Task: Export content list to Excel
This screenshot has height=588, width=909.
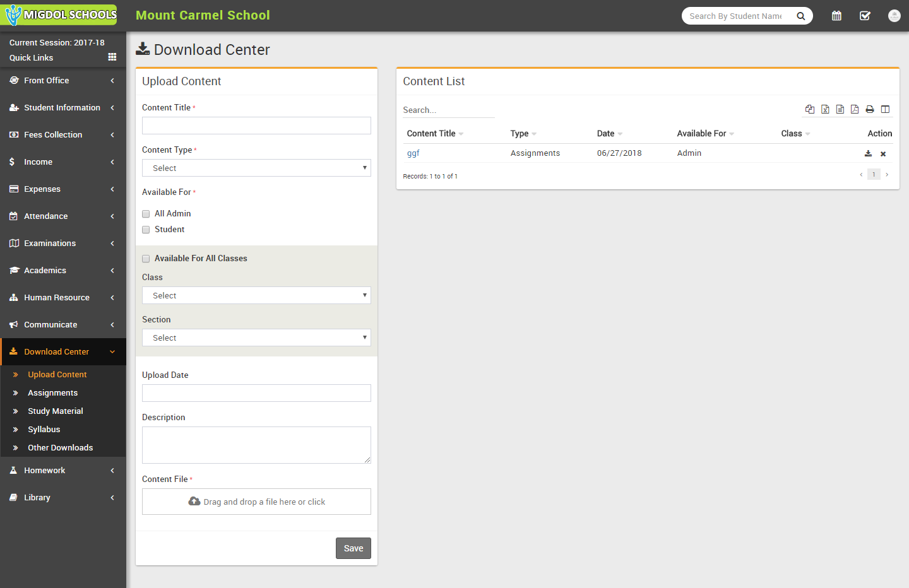Action: coord(825,109)
